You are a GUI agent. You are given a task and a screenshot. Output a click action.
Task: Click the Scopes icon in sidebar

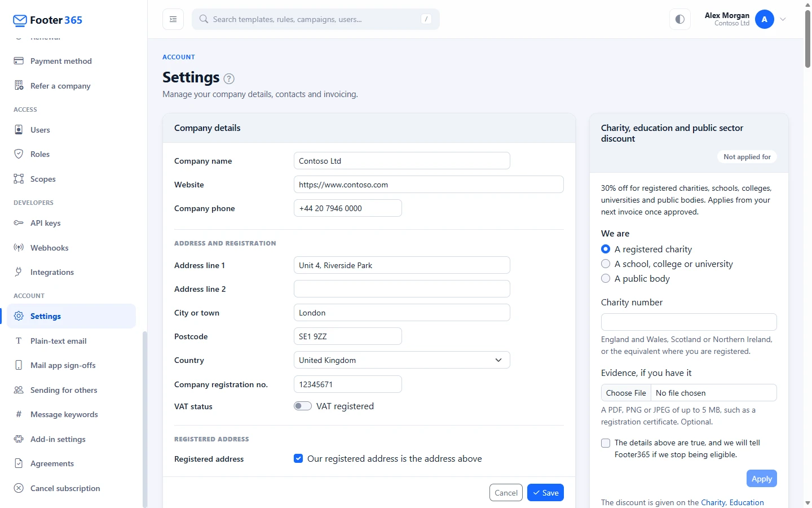pos(19,179)
